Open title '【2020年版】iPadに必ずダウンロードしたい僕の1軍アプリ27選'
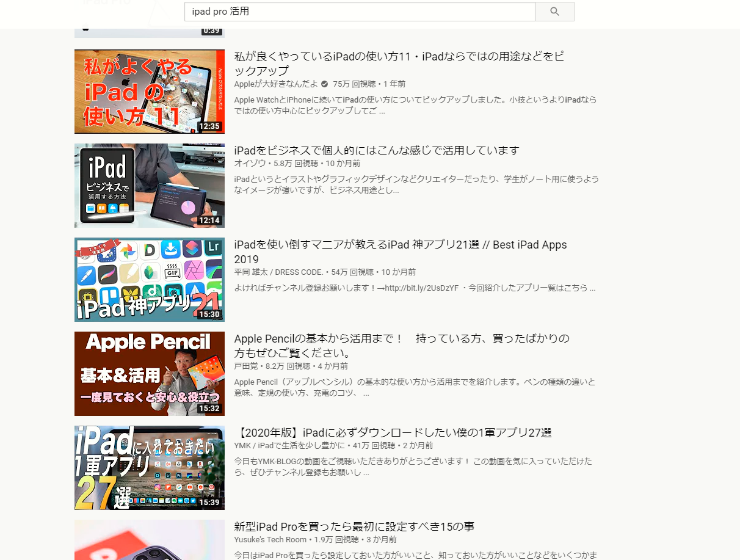Image resolution: width=740 pixels, height=560 pixels. (x=393, y=432)
